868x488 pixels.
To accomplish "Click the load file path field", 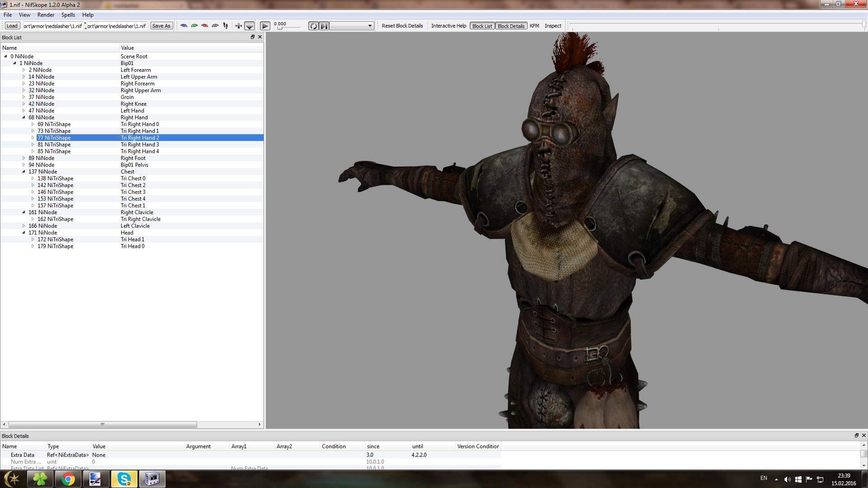I will (53, 26).
